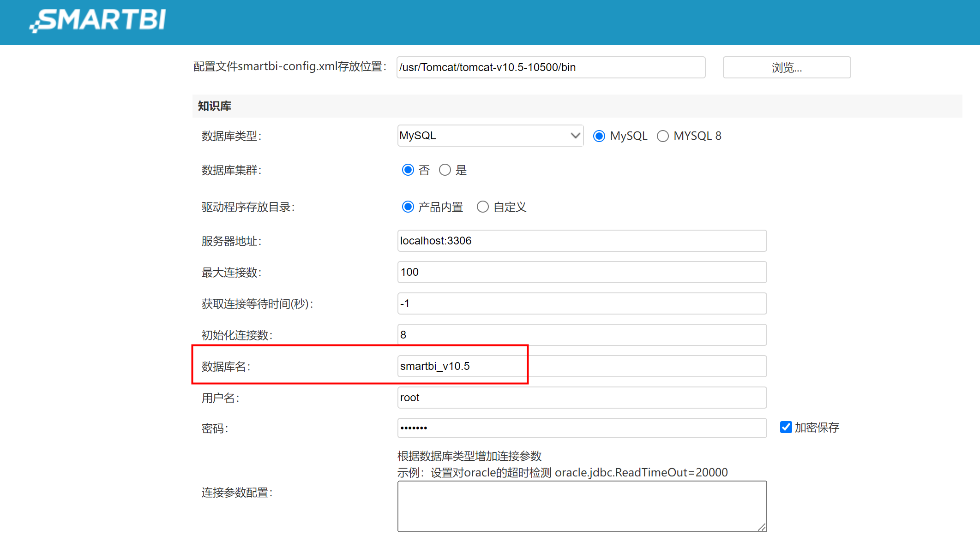Click the 密码 password field

(582, 428)
